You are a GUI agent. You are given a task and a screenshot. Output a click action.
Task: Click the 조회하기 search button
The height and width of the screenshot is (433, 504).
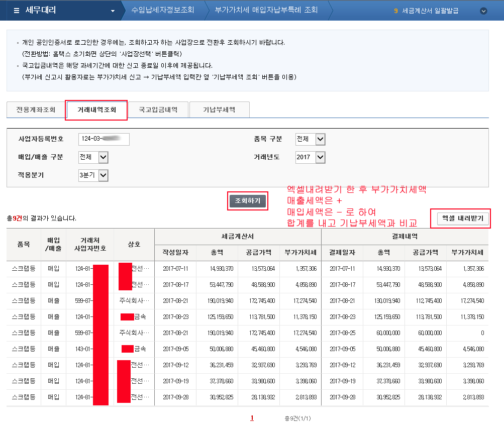[x=247, y=201]
